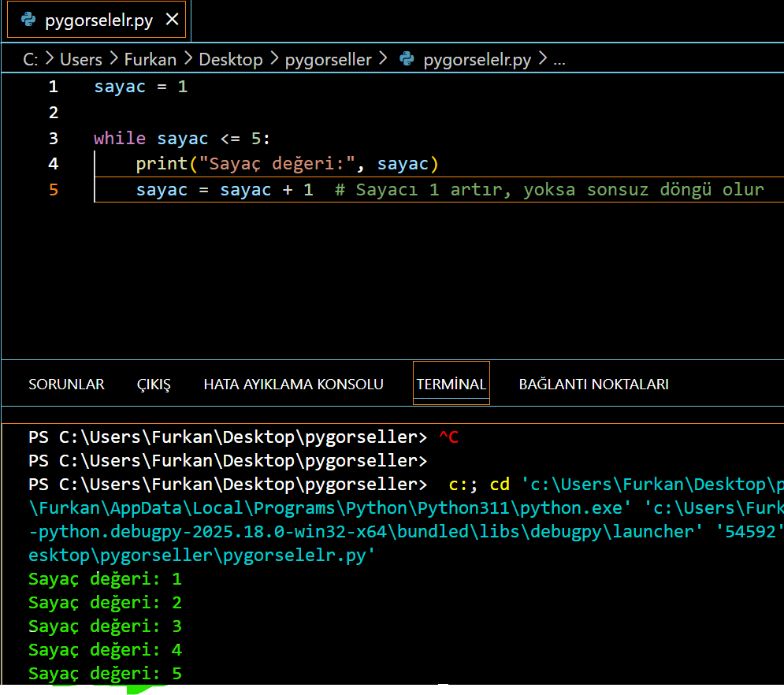Viewport: 784px width, 695px height.
Task: Click the Python icon in the editor tab
Action: click(x=29, y=20)
